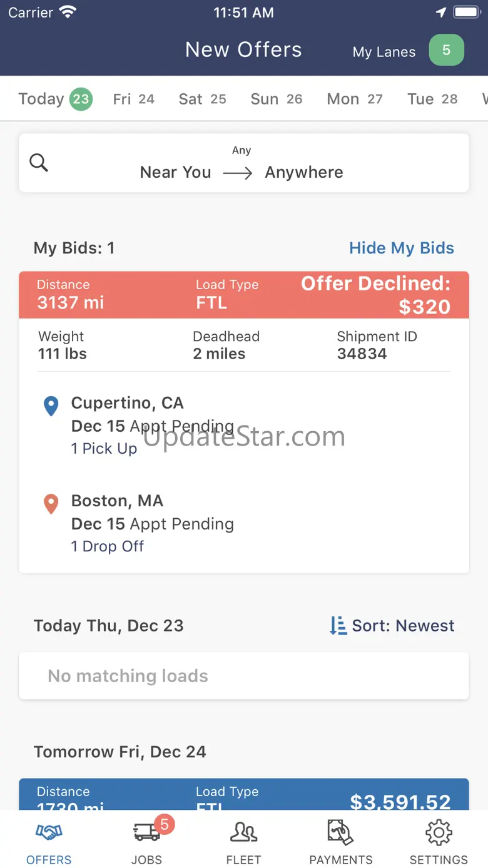The width and height of the screenshot is (488, 868).
Task: Open My Lanes with badge 5
Action: [408, 51]
